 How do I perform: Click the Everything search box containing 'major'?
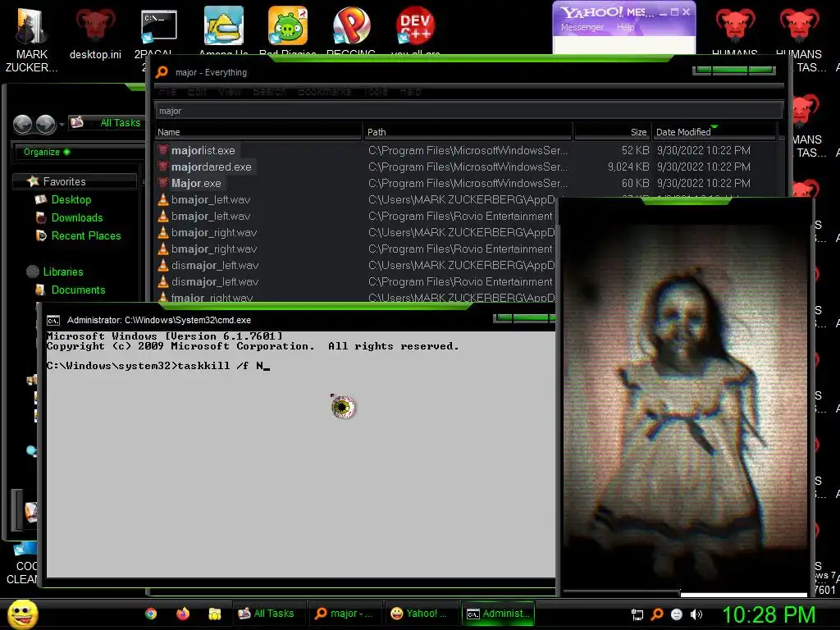[x=468, y=112]
